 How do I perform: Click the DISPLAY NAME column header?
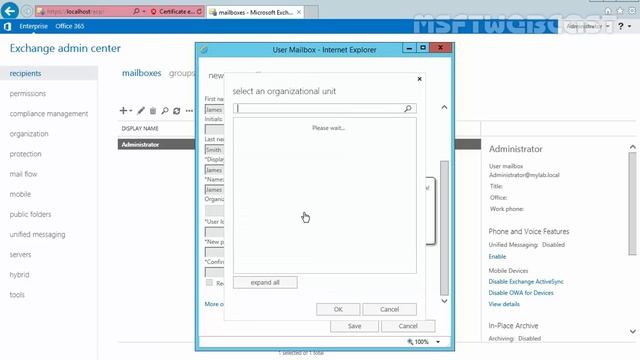click(140, 129)
